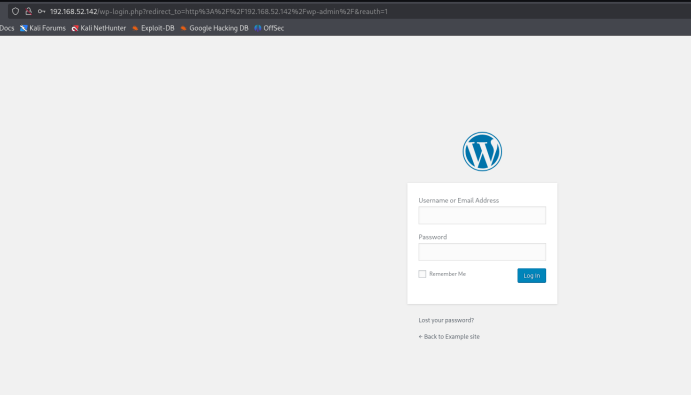Enable the Remember Me checkbox

(x=422, y=274)
